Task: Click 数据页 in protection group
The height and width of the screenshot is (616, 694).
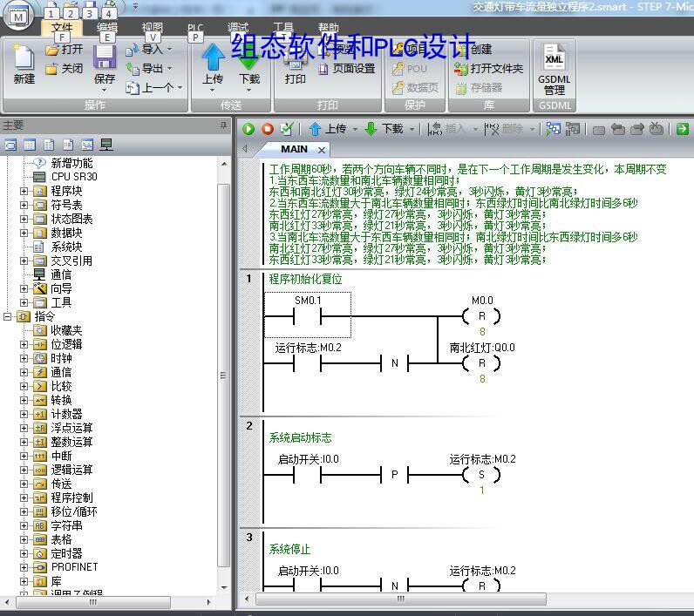Action: (x=415, y=87)
